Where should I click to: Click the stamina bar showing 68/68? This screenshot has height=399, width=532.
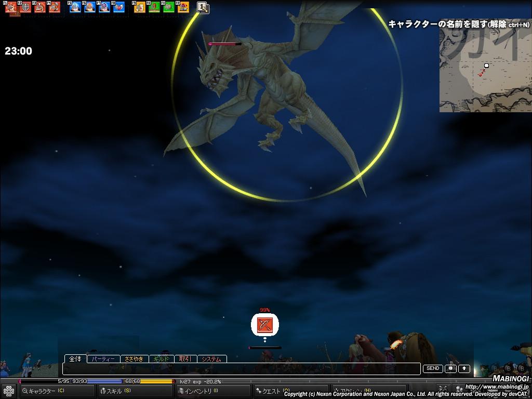click(x=150, y=381)
